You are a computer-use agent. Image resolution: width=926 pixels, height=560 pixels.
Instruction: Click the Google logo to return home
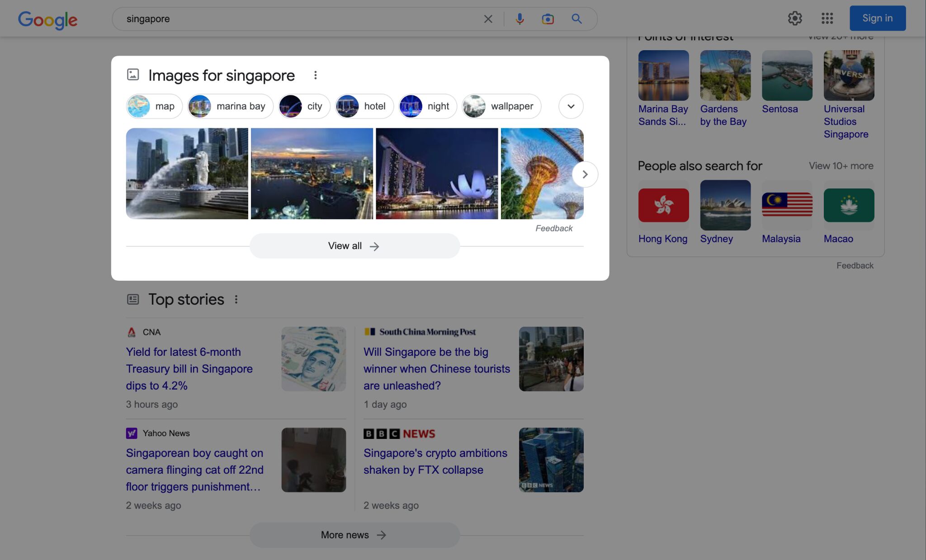[x=47, y=19]
